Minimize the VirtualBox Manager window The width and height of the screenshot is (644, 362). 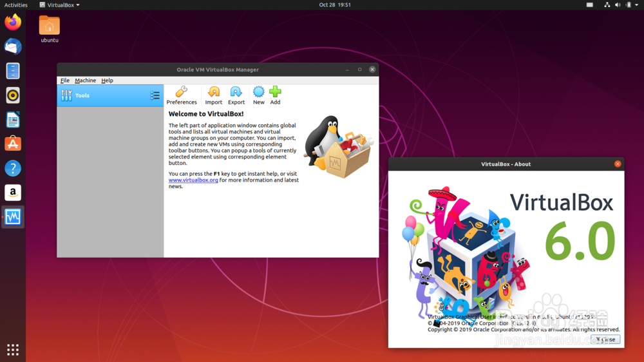tap(348, 70)
